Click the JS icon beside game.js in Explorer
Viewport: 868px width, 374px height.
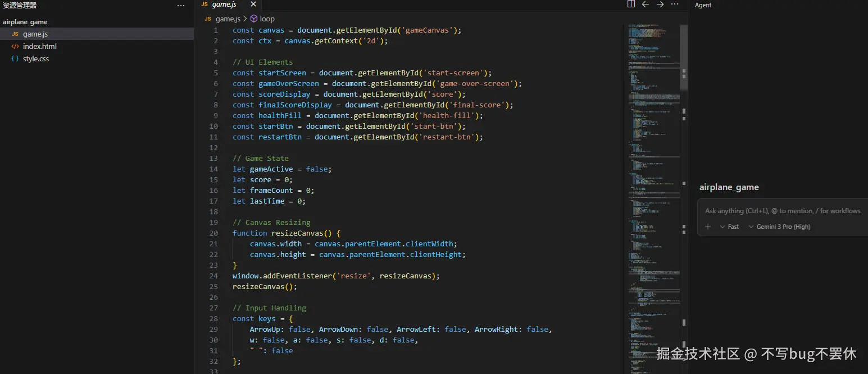[16, 34]
